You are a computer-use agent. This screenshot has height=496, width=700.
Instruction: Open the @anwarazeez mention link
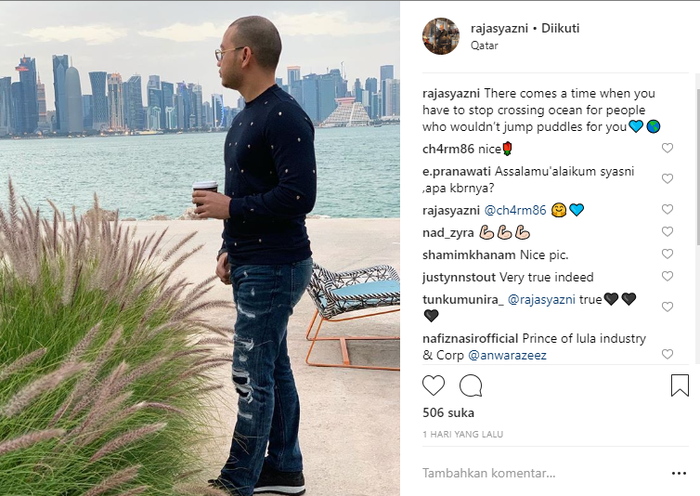click(x=507, y=355)
